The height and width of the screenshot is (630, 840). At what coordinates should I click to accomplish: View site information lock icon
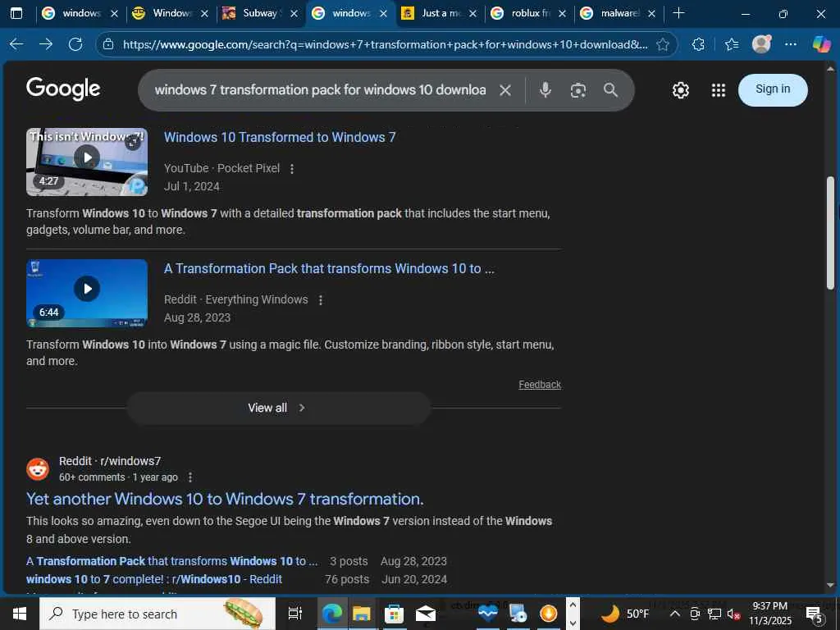(x=108, y=44)
